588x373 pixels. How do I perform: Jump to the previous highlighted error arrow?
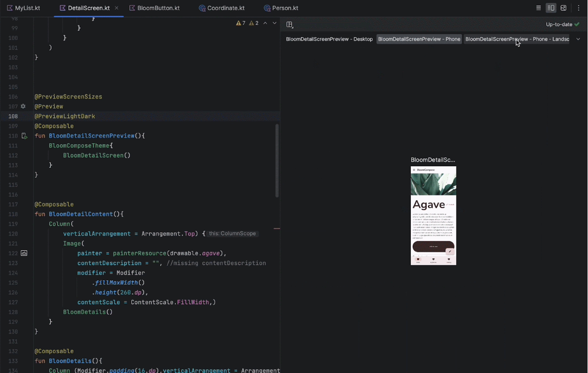click(x=265, y=23)
